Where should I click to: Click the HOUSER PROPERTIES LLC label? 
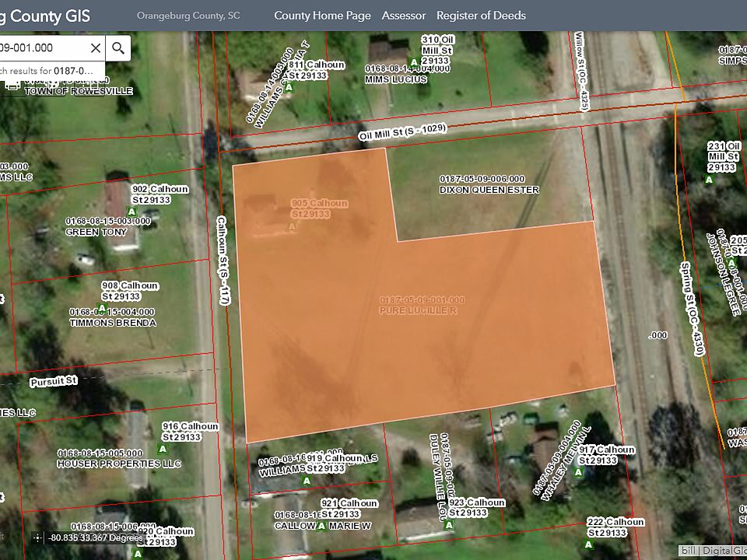(119, 464)
